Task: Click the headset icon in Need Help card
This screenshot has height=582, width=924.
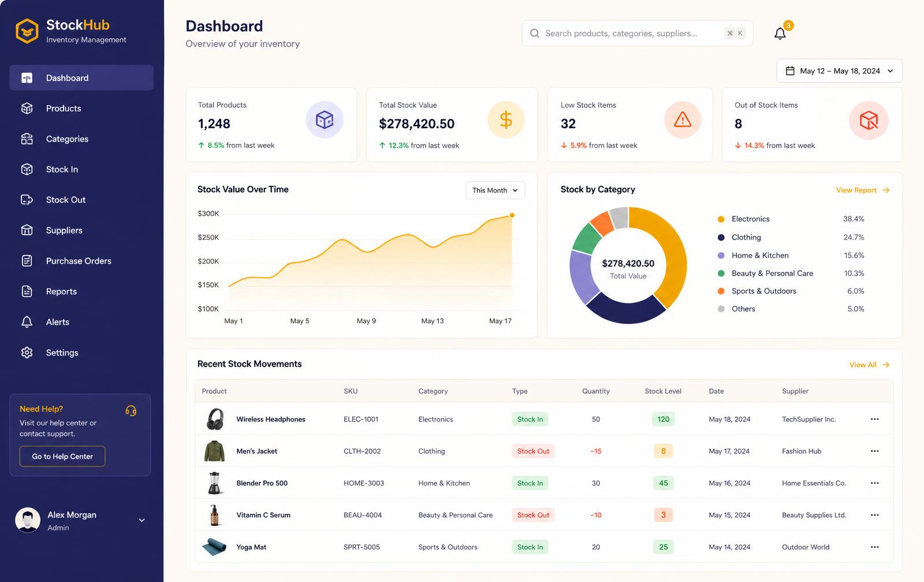Action: tap(131, 411)
